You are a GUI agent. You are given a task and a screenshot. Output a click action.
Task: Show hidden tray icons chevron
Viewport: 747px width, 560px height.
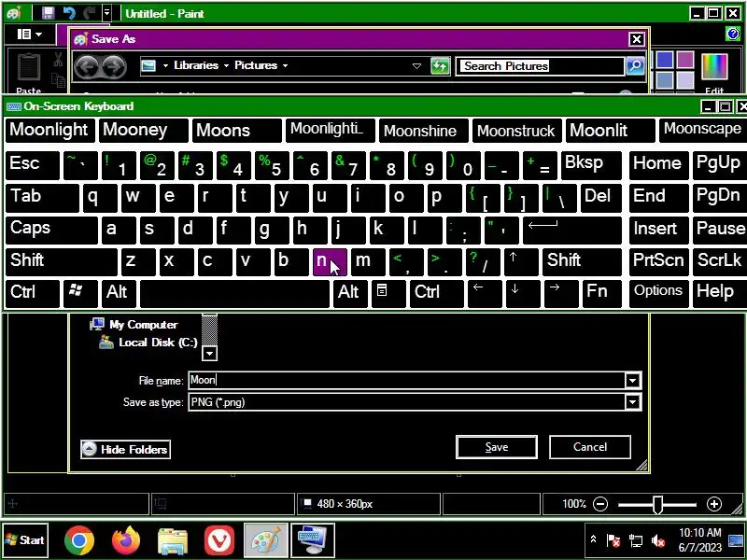tap(593, 539)
